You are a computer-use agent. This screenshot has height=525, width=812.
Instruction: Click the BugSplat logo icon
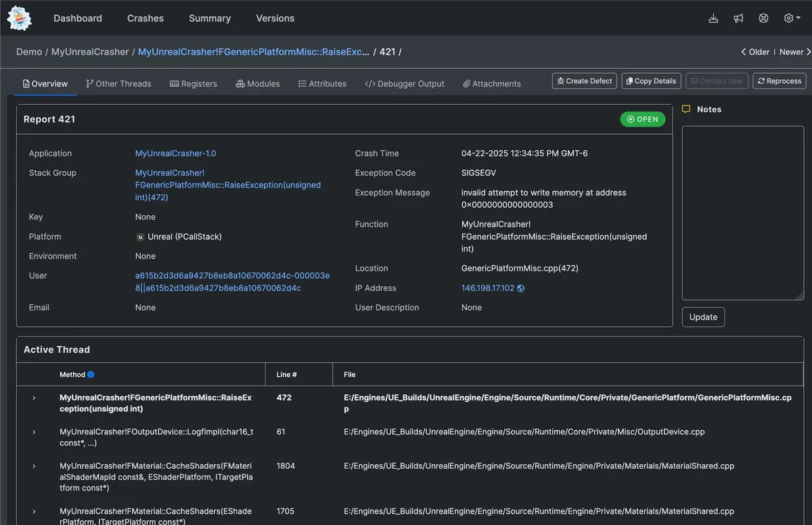[x=20, y=18]
